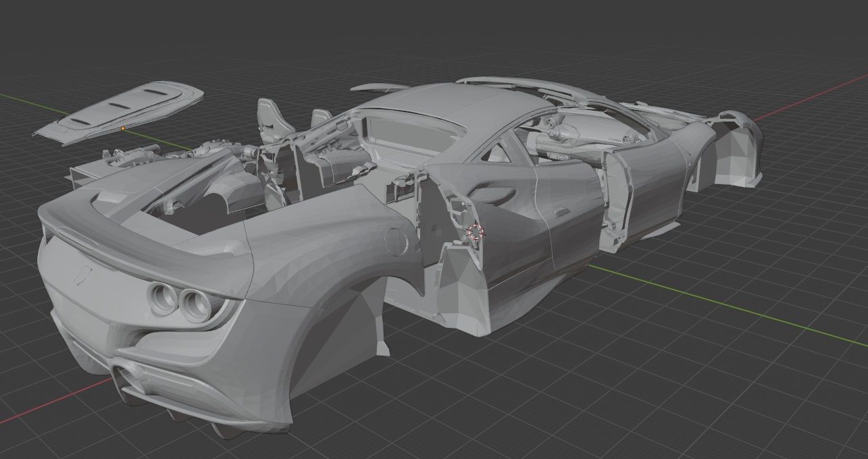Select the round fuel filler cap on fender
The height and width of the screenshot is (459, 868).
pyautogui.click(x=395, y=242)
